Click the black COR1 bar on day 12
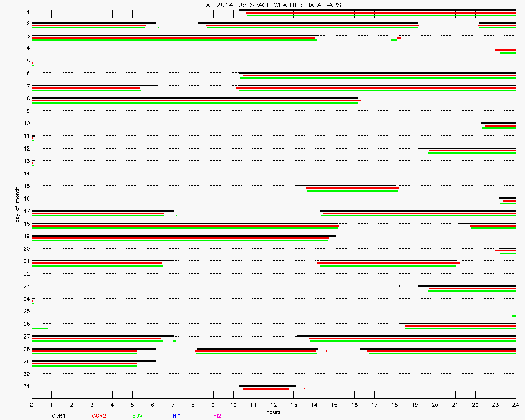525x420 pixels. [x=467, y=148]
